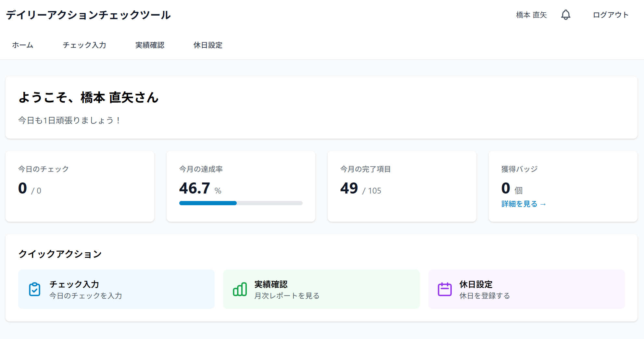This screenshot has width=644, height=339.
Task: Click the green bar chart icon
Action: pos(240,289)
